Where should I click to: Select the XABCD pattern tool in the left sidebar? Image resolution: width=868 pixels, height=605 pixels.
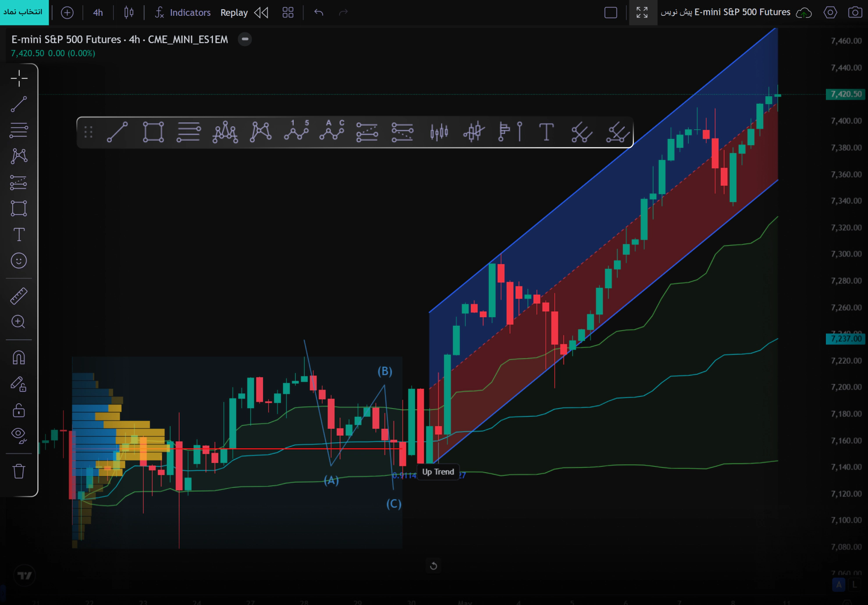pos(19,156)
